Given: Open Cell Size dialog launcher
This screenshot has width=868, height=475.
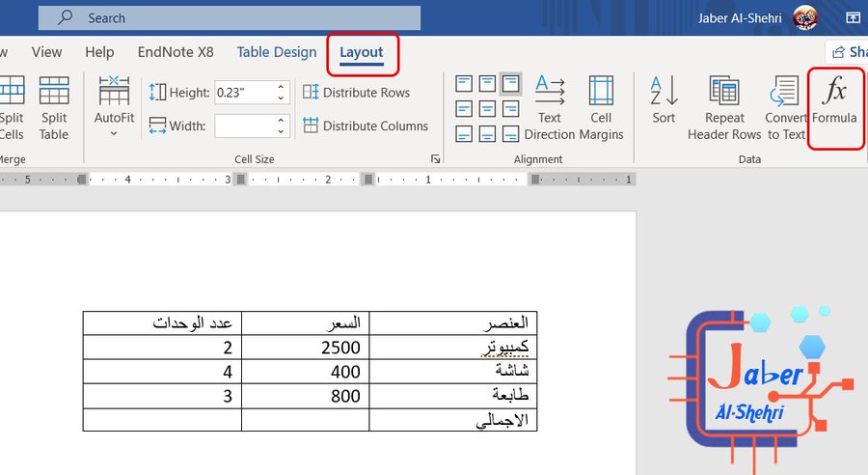Looking at the screenshot, I should point(436,159).
